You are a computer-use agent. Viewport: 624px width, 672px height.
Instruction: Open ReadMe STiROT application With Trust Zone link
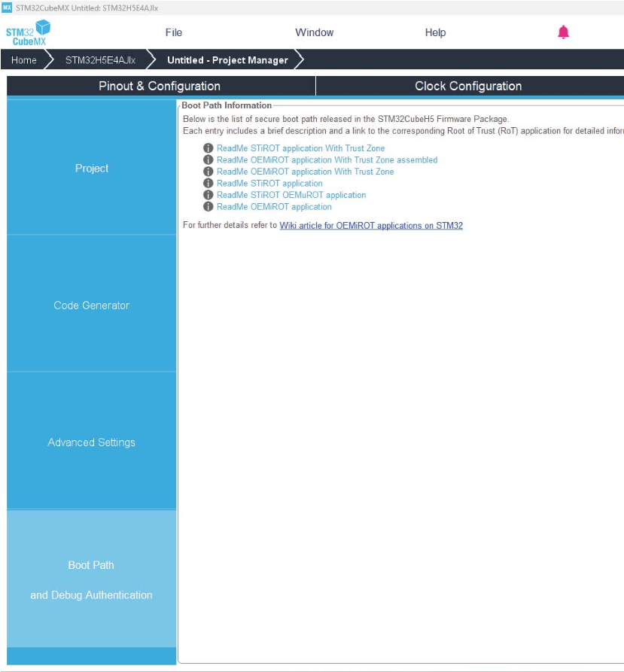pos(300,148)
